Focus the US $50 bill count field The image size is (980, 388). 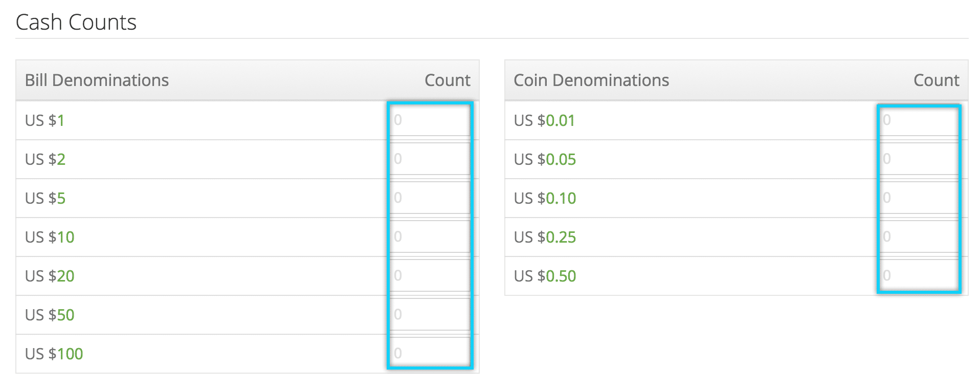[x=430, y=315]
